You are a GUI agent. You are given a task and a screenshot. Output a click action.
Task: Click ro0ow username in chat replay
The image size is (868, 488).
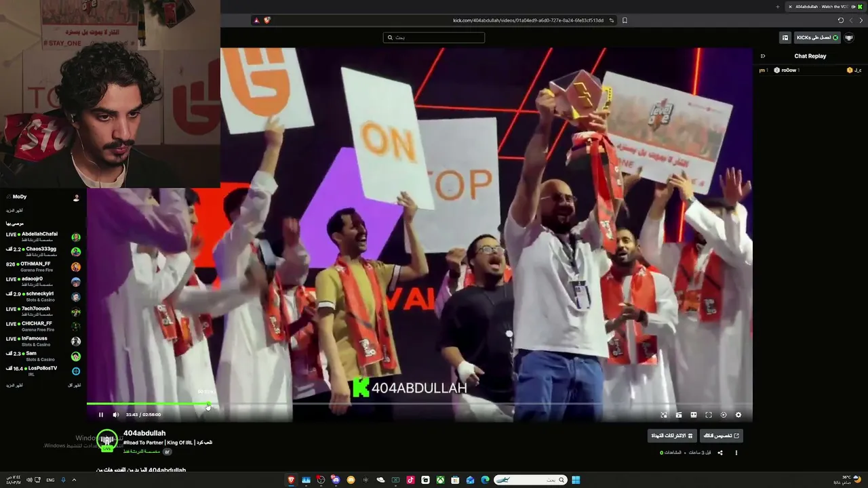click(x=789, y=70)
